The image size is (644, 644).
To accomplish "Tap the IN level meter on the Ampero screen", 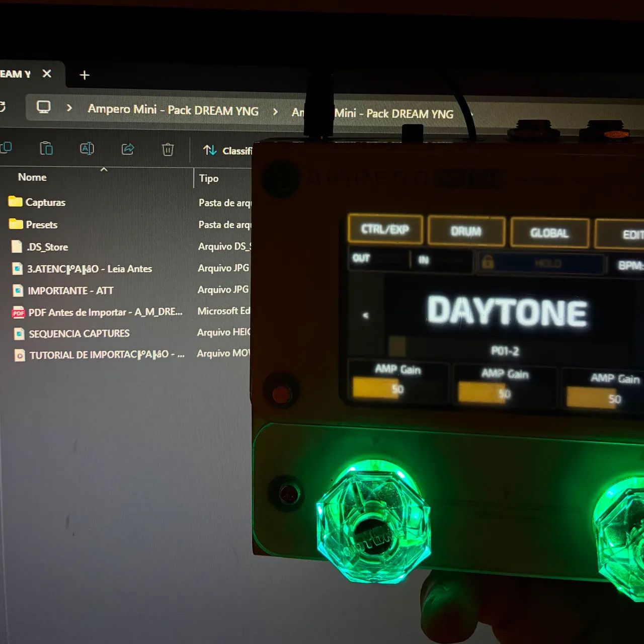I will coord(442,260).
